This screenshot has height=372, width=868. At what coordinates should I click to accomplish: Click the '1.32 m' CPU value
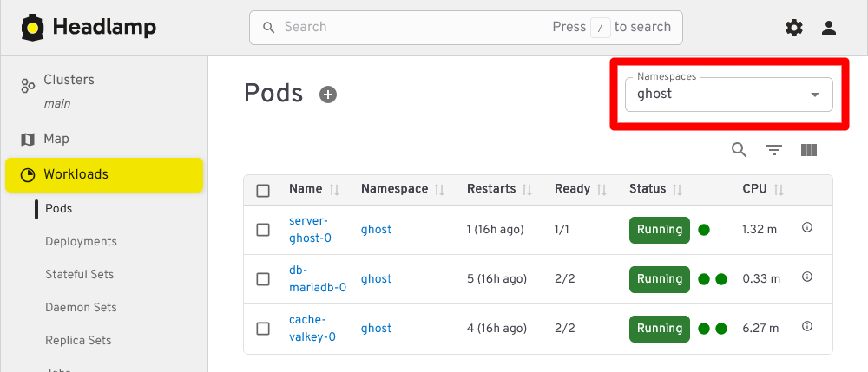point(759,230)
